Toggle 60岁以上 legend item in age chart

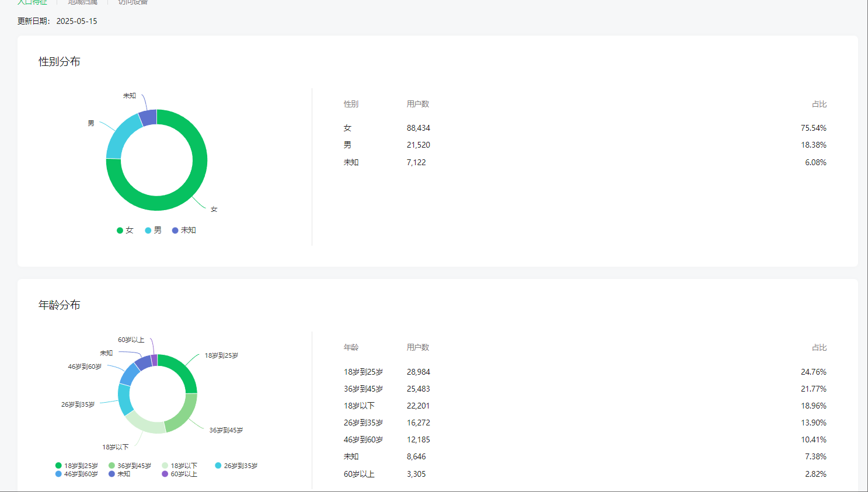pyautogui.click(x=180, y=474)
